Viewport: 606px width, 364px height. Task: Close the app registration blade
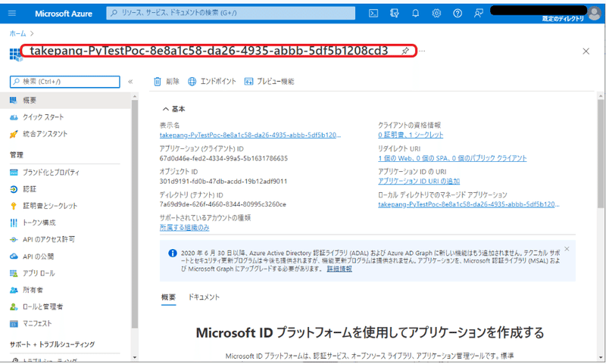pos(586,51)
